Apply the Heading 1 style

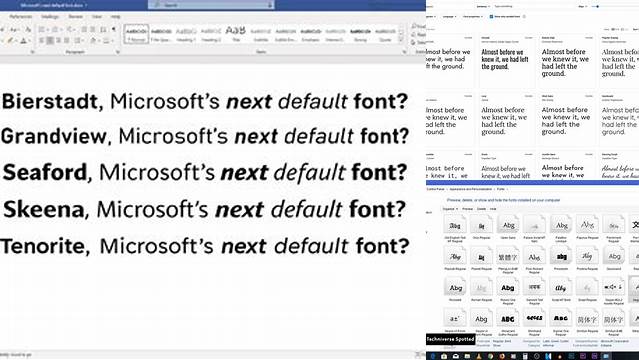[x=186, y=34]
